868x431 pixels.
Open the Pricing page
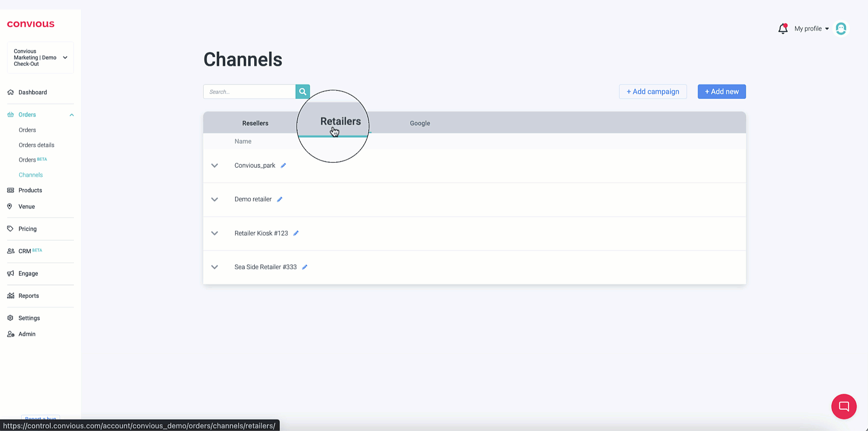click(x=28, y=229)
